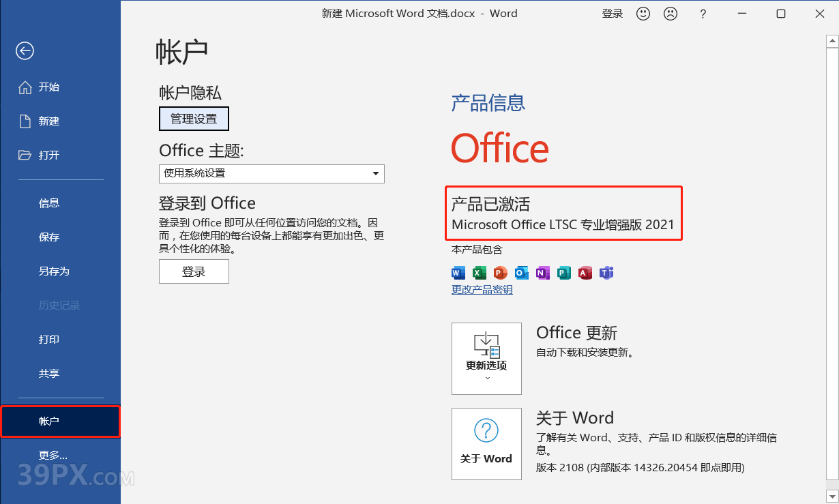839x504 pixels.
Task: Click the Publisher app icon under 本产品包含
Action: tap(564, 273)
